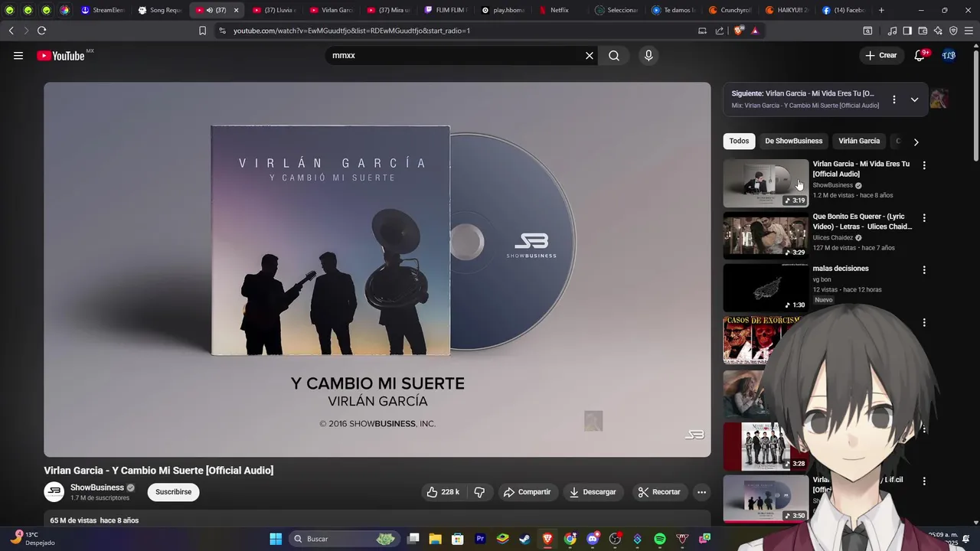Clear the 'mmxx' search text

(x=590, y=55)
